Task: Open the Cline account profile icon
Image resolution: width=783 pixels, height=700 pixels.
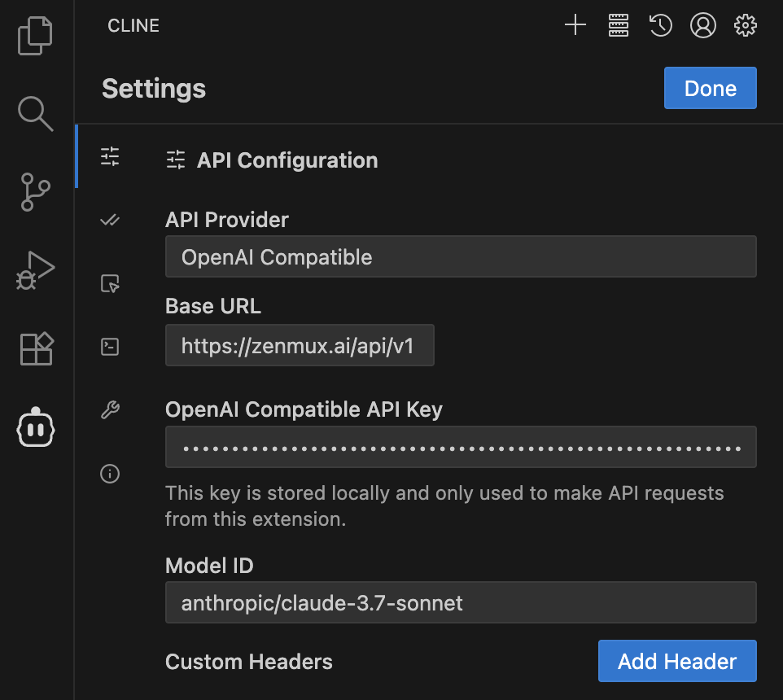Action: [x=703, y=26]
